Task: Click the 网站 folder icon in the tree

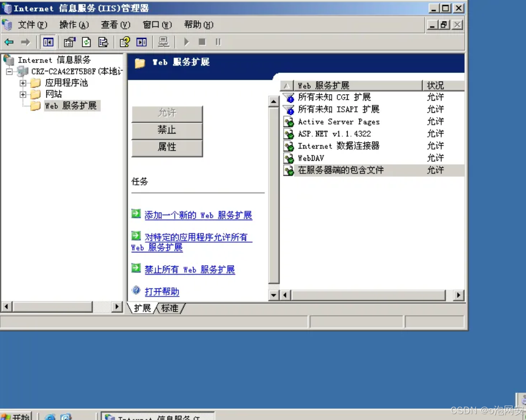Action: (x=35, y=94)
